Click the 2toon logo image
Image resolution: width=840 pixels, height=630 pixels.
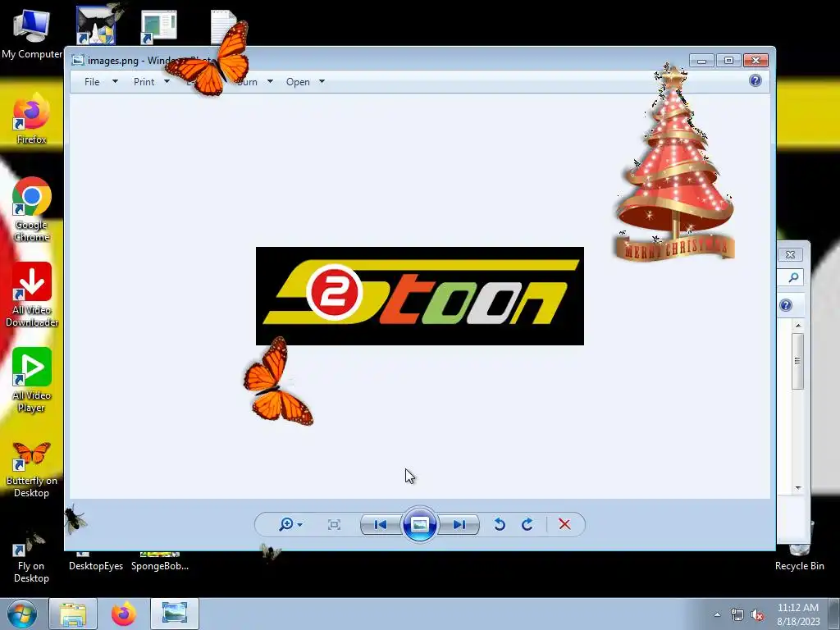(420, 295)
